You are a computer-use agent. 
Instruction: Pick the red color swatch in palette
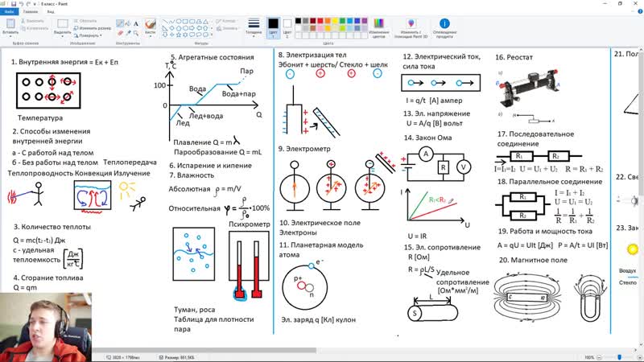click(320, 21)
